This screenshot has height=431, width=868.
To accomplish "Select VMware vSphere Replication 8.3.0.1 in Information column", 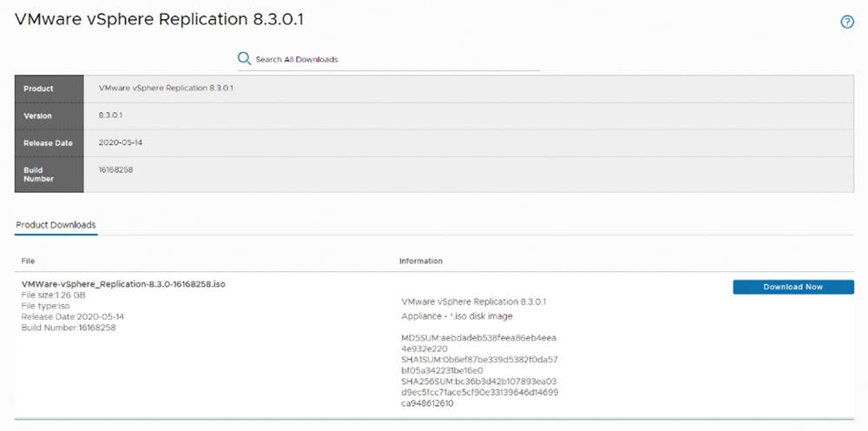I will point(474,302).
